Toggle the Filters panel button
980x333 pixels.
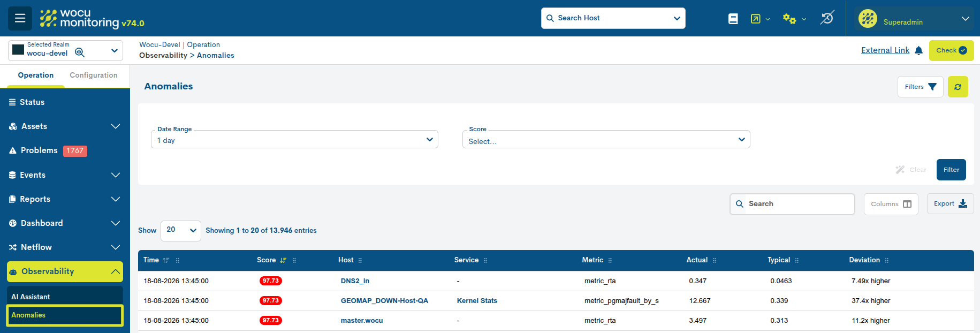[920, 87]
